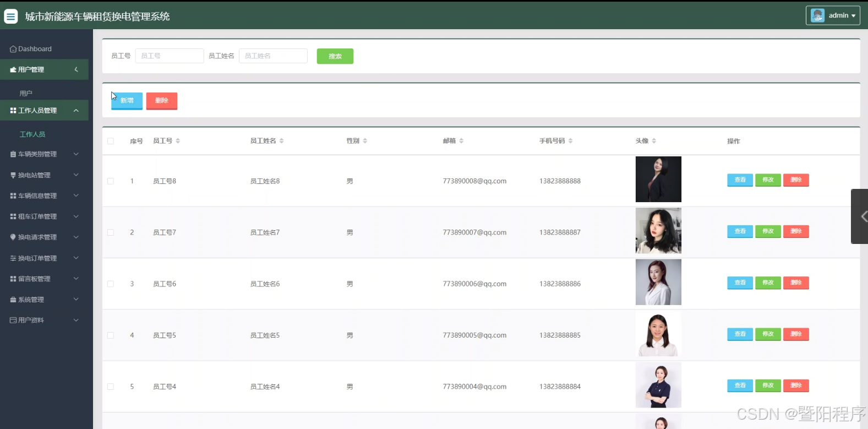Click the green 搜索 button
Image resolution: width=868 pixels, height=429 pixels.
[x=335, y=56]
